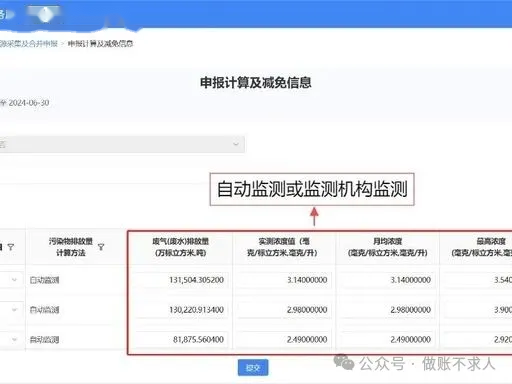Click 最高浓度 field starting 3.54
Viewport: 512px width, 384px height.
pyautogui.click(x=478, y=280)
